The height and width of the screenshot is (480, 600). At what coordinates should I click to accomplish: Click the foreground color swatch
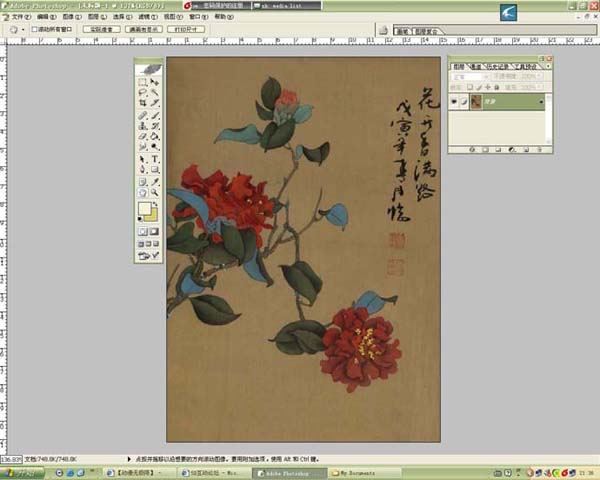(x=145, y=209)
